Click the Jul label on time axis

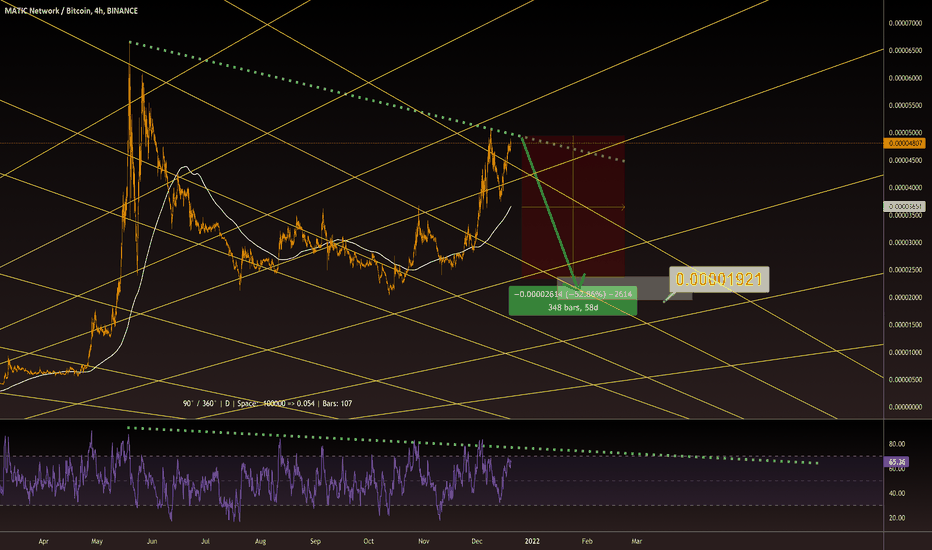pyautogui.click(x=205, y=541)
